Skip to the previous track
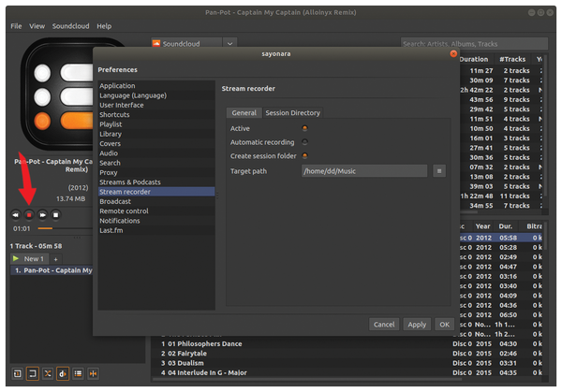562x392 pixels. tap(15, 215)
